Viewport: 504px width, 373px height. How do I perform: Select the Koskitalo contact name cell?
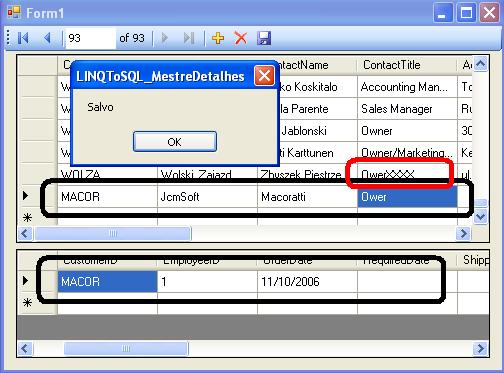(x=317, y=87)
